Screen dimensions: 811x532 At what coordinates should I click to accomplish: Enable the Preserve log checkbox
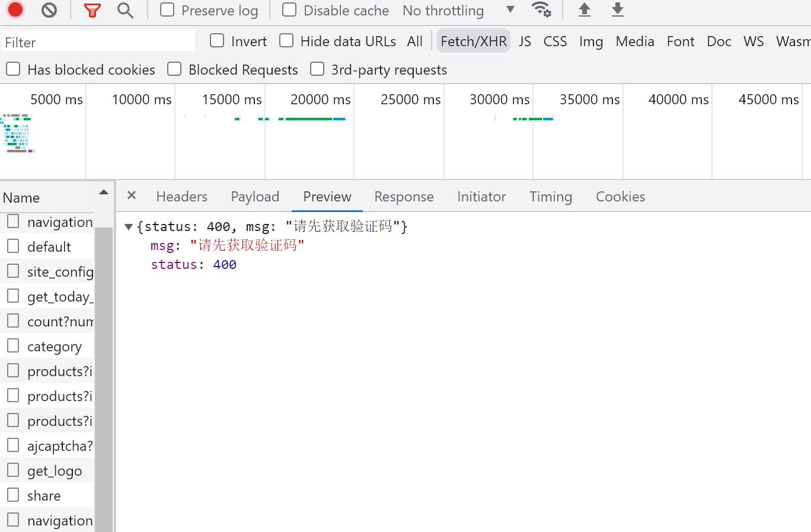click(x=168, y=10)
